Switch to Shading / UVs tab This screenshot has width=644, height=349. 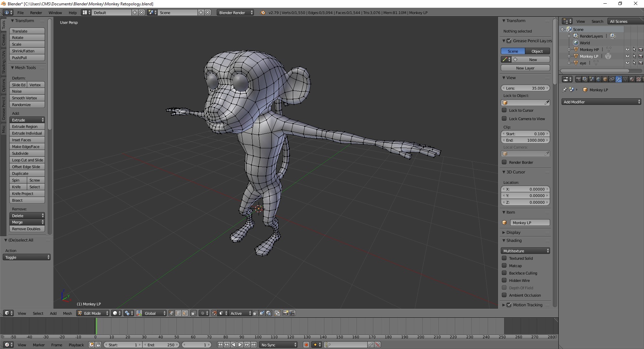[x=3, y=62]
